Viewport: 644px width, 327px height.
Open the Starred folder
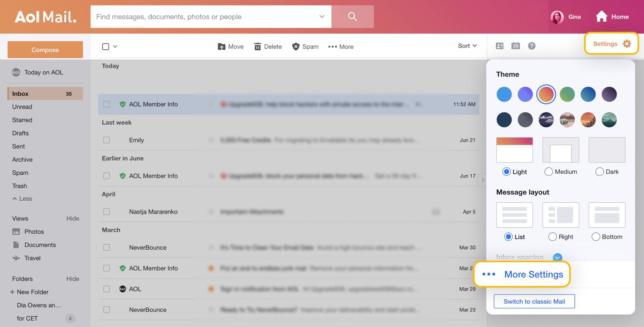coord(22,120)
